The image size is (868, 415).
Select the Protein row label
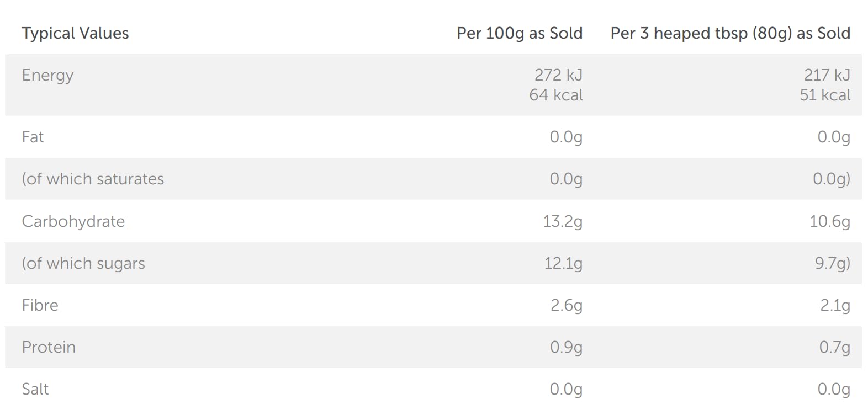pos(49,347)
